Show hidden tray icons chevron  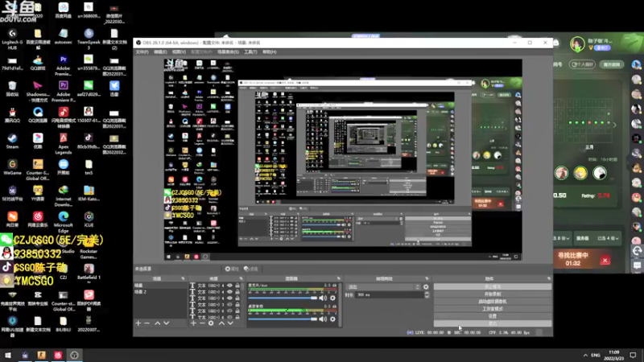click(585, 355)
